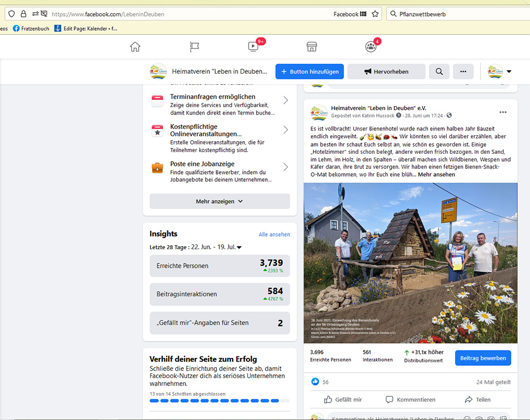Click 24 Mal geteilt shares count
Image resolution: width=530 pixels, height=420 pixels.
tap(493, 382)
